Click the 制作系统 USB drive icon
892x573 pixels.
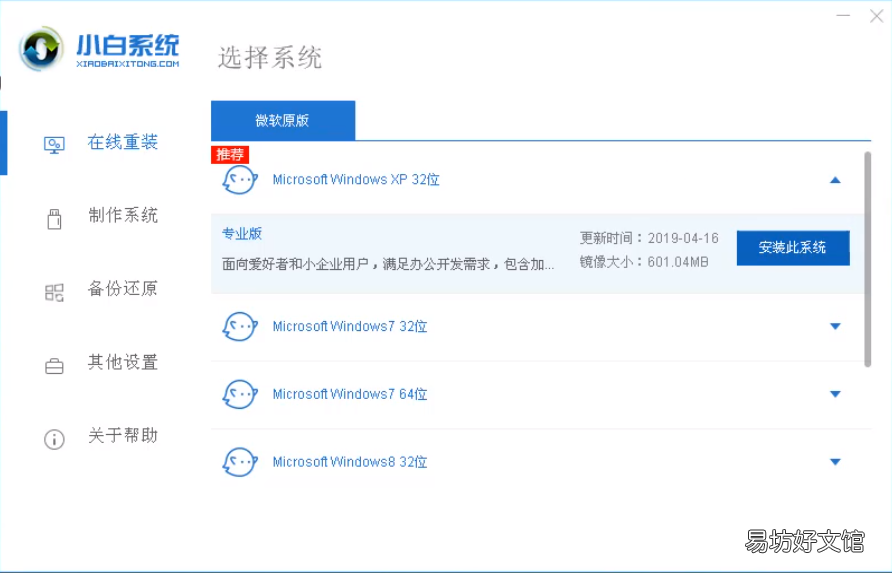click(54, 219)
